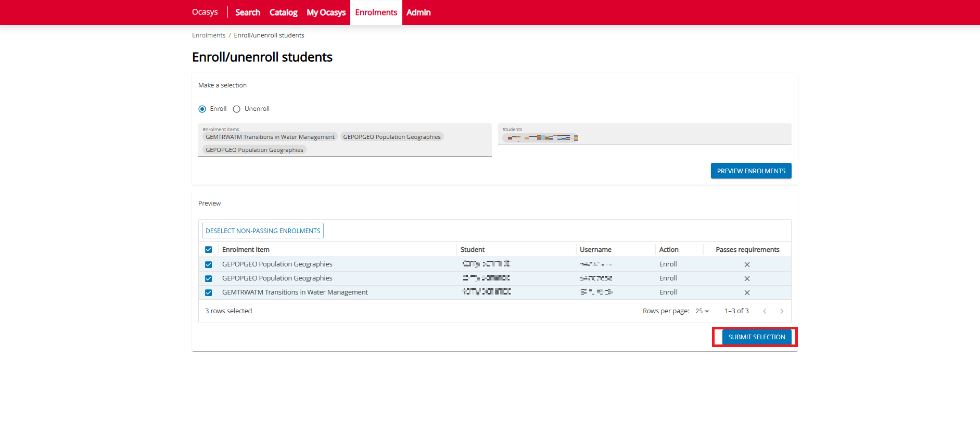Follow the Enrolments breadcrumb link
The width and height of the screenshot is (980, 422).
tap(209, 35)
